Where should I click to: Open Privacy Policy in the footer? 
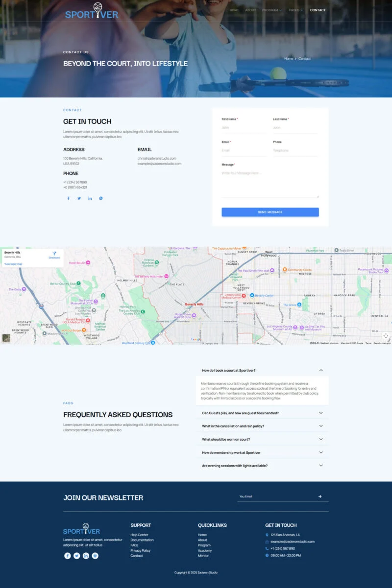[x=141, y=550]
